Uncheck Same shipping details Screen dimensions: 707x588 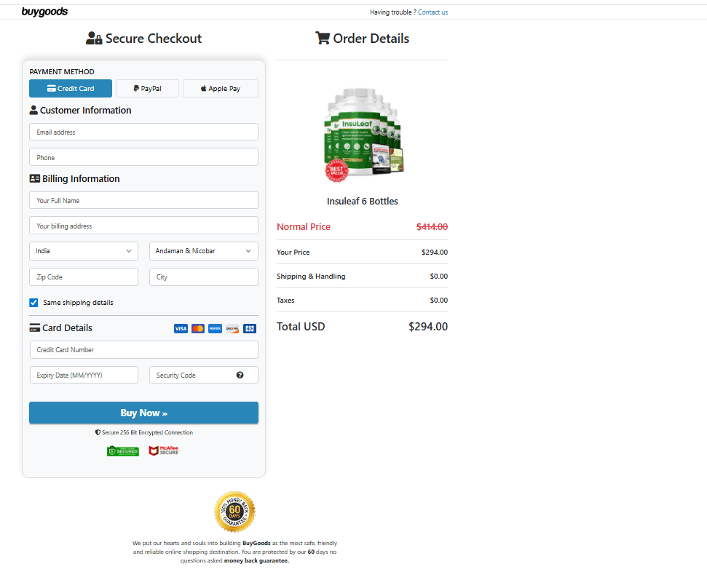point(33,302)
